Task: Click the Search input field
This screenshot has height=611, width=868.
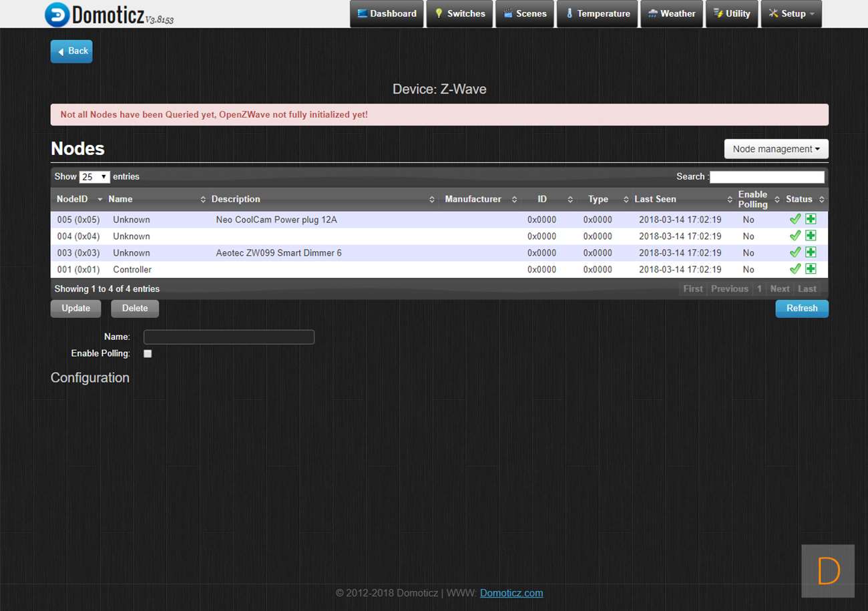Action: 767,177
